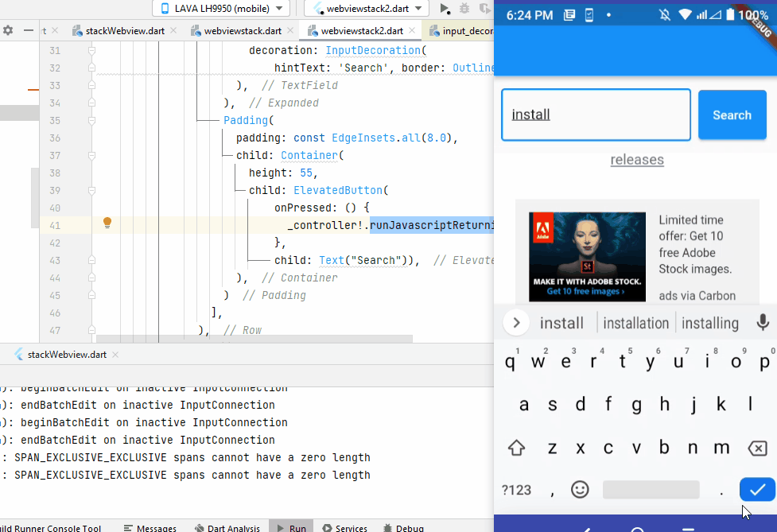Tap the ?123 symbols key

[x=516, y=490]
